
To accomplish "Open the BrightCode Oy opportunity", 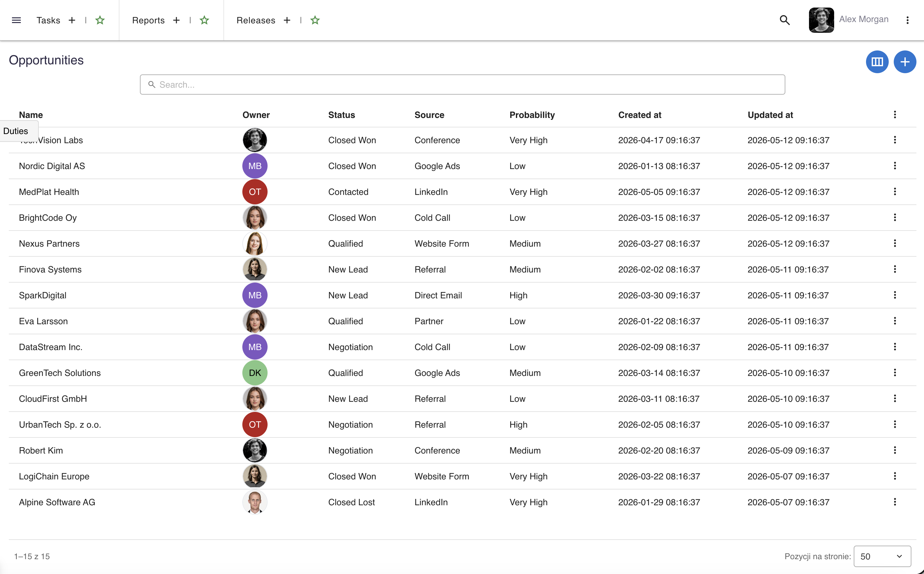I will point(48,218).
